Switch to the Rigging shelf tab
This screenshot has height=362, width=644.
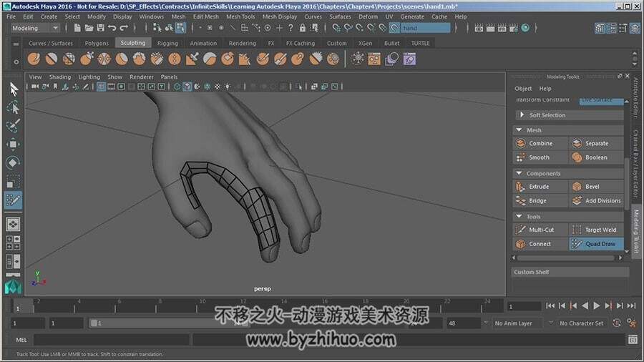(167, 43)
